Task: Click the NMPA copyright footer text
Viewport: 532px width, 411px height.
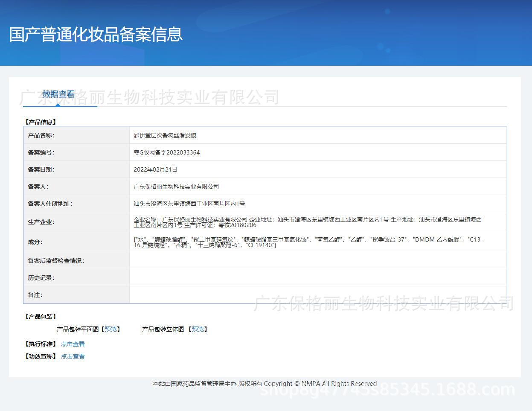Action: tap(265, 384)
